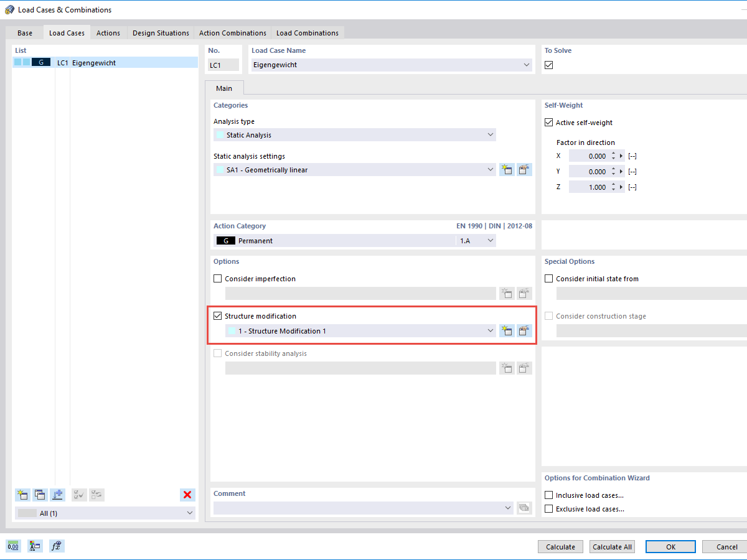Create a new structure modification

pos(507,330)
